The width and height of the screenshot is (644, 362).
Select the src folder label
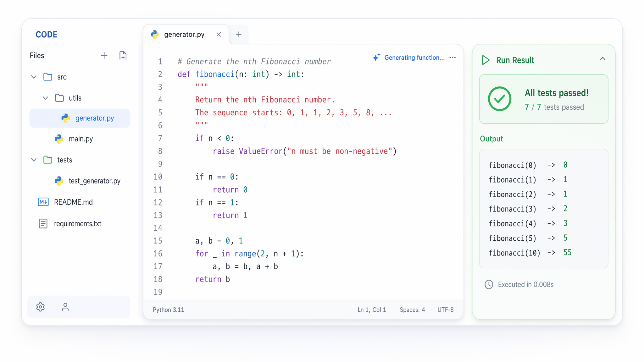(x=62, y=77)
